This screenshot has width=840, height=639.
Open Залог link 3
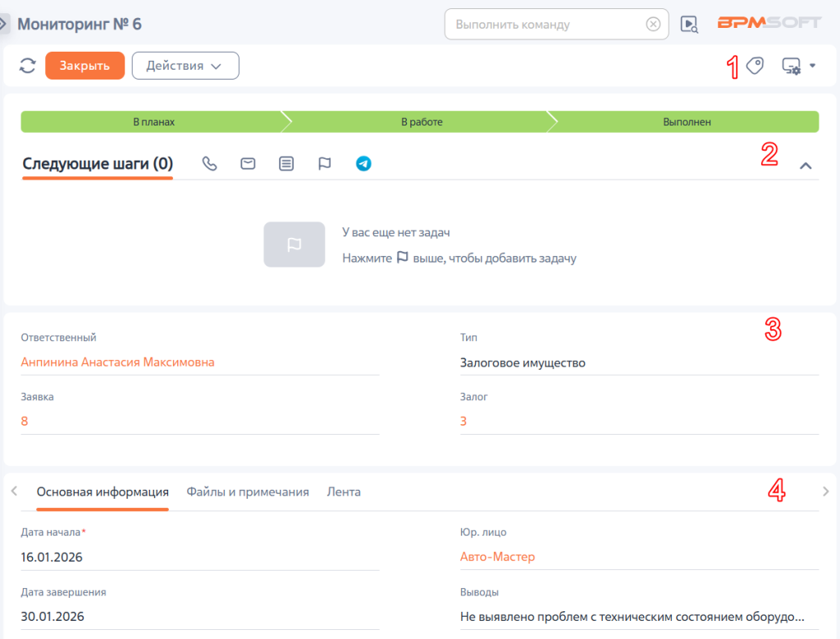pyautogui.click(x=463, y=421)
